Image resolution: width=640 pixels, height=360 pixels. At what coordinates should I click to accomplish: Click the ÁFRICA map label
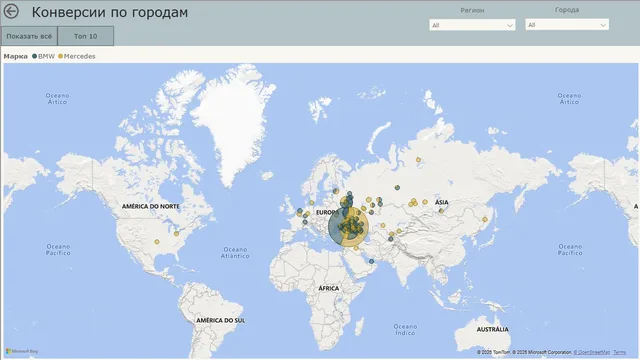pyautogui.click(x=329, y=288)
